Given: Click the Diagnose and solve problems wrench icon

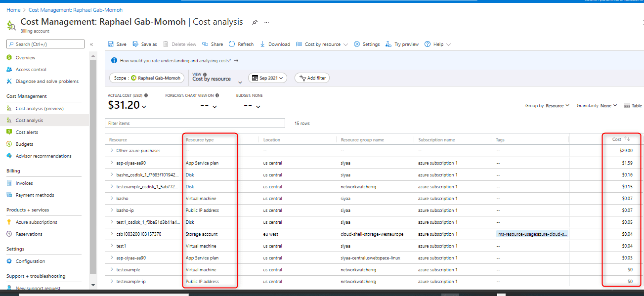Looking at the screenshot, I should click(9, 82).
